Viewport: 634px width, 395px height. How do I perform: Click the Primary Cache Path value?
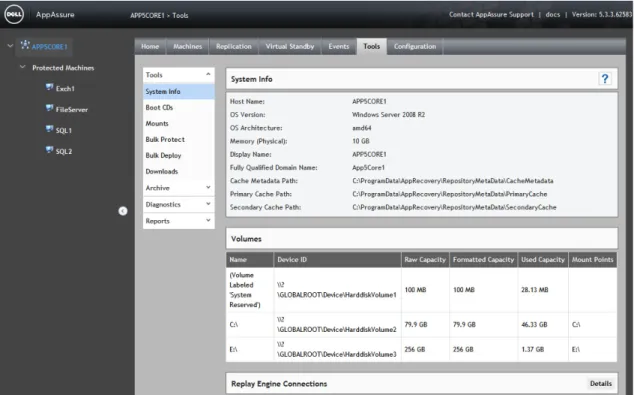449,194
